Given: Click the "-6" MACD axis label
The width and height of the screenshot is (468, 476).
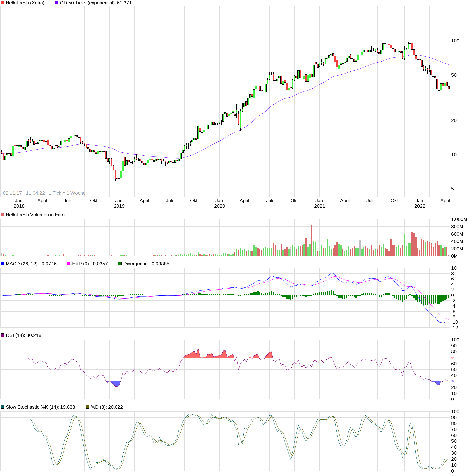Looking at the screenshot, I should pyautogui.click(x=453, y=312).
